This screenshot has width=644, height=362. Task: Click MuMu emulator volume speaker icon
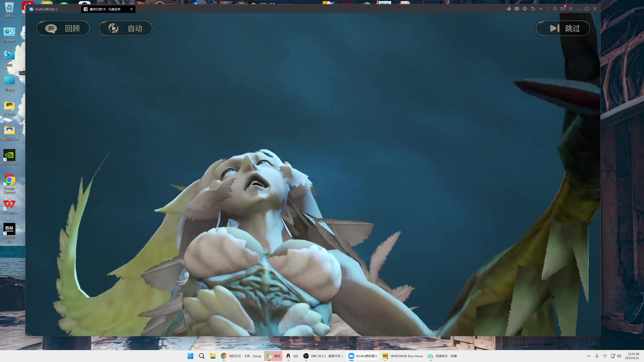(x=525, y=9)
